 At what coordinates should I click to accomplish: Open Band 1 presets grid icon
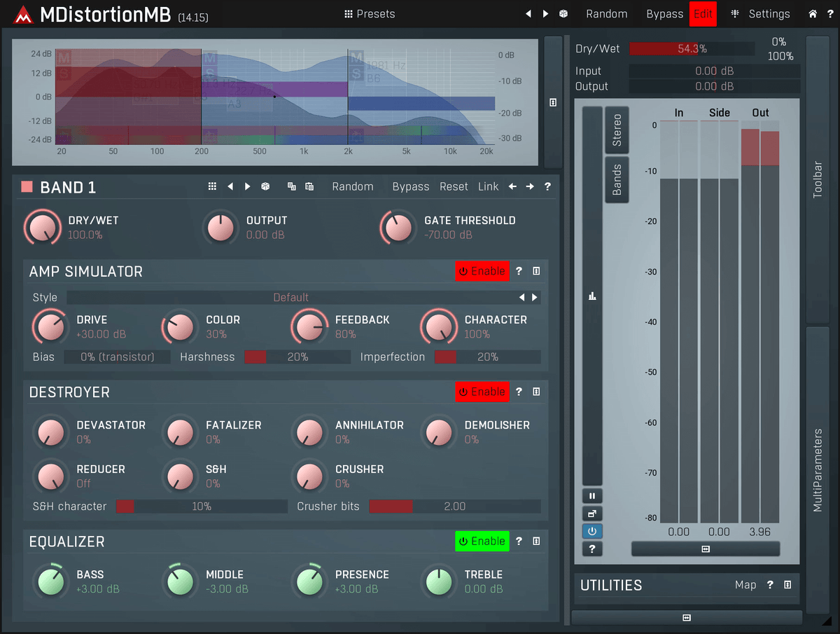click(x=212, y=186)
